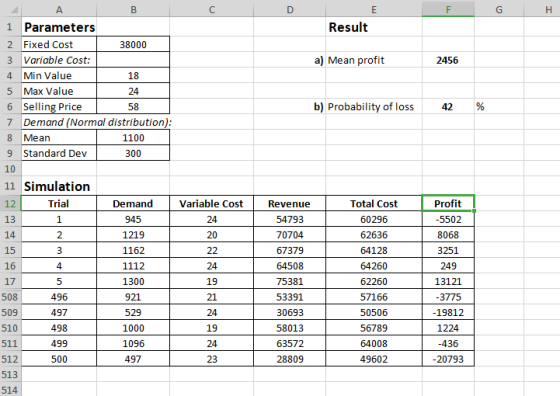Select Profit value -20793
The height and width of the screenshot is (396, 560).
tap(448, 359)
